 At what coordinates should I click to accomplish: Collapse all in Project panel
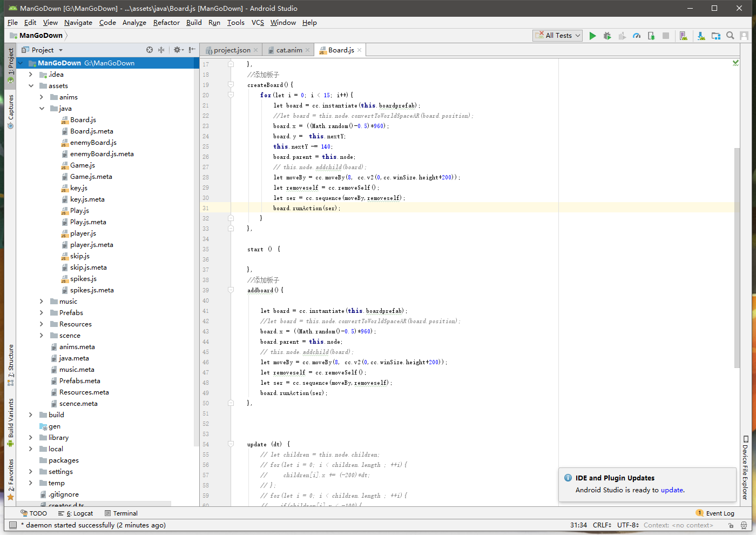tap(161, 50)
